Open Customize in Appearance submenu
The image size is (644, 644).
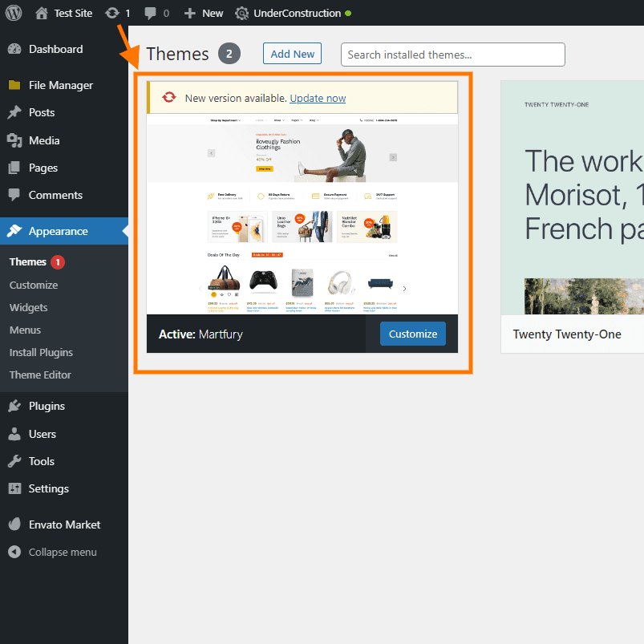click(34, 285)
